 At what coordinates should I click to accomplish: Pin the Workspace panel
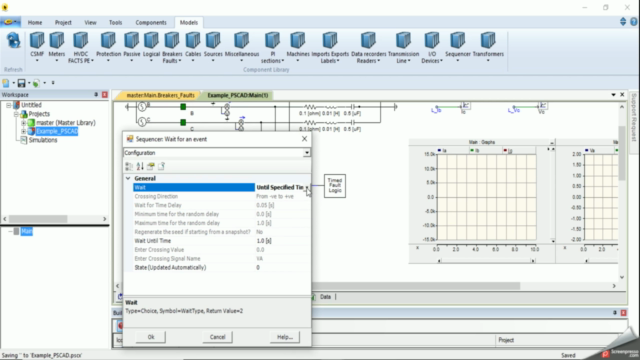pos(96,95)
